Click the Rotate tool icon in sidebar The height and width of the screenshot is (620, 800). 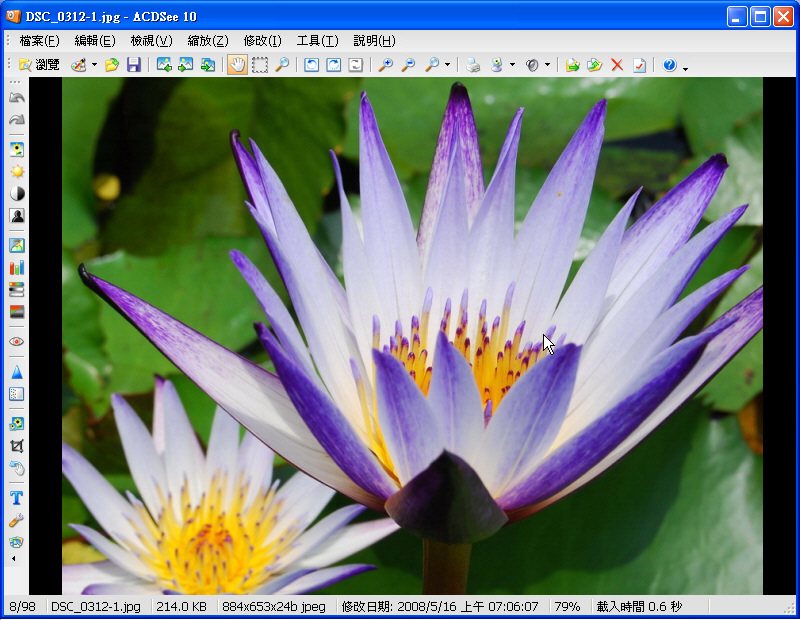pos(16,468)
